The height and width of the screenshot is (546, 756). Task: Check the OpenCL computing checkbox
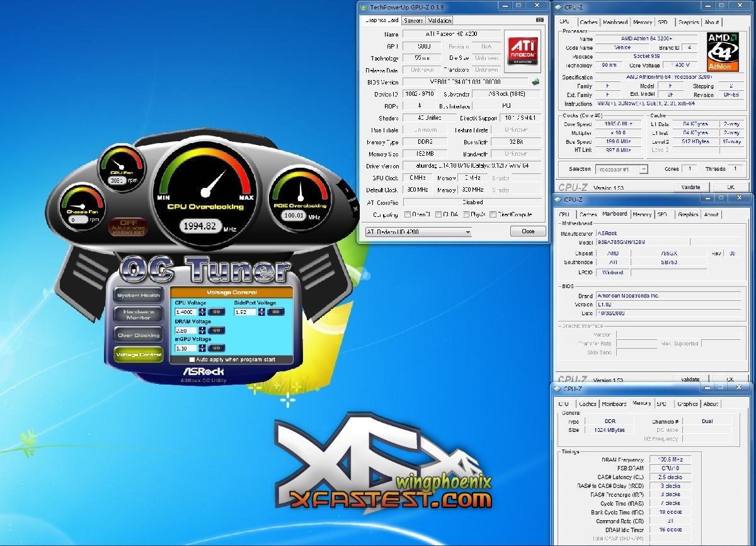(408, 214)
